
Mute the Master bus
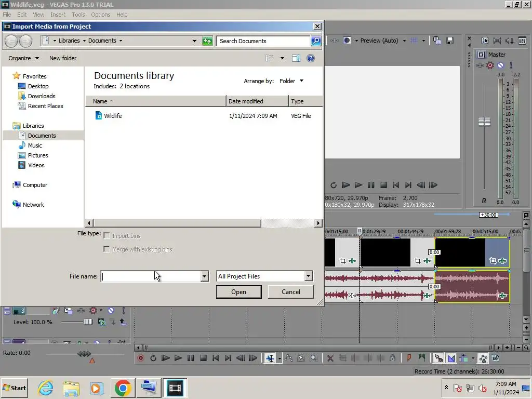click(x=500, y=65)
